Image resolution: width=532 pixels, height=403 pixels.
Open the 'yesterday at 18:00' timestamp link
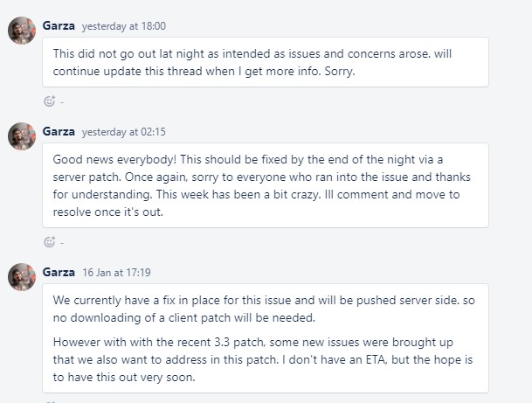click(124, 26)
